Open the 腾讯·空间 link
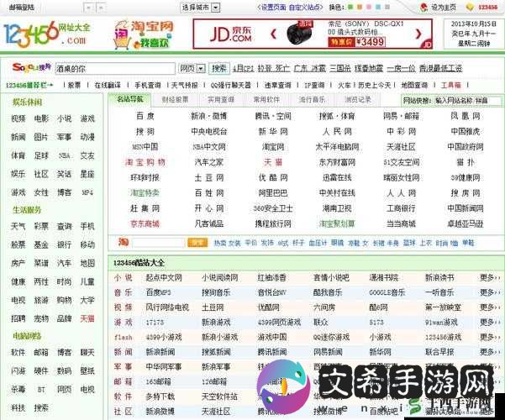Image resolution: width=505 pixels, height=420 pixels. pos(273,116)
